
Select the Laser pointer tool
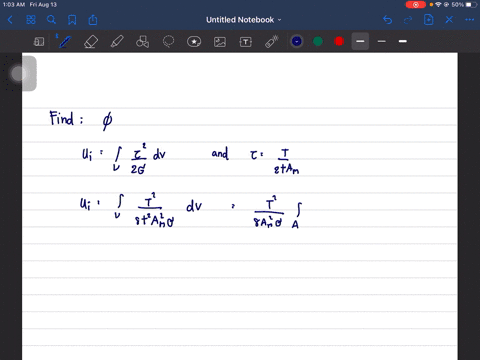272,42
